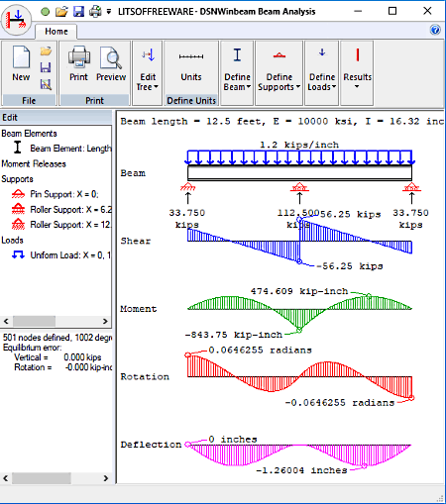Click 'Rotation = -0.000 kip-inc' status line
Image resolution: width=446 pixels, height=504 pixels.
(x=62, y=367)
